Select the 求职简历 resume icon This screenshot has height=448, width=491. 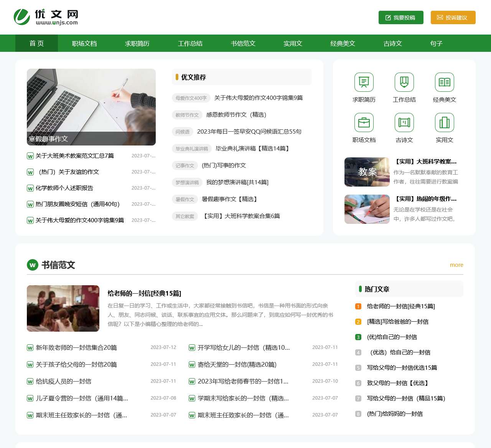point(363,82)
